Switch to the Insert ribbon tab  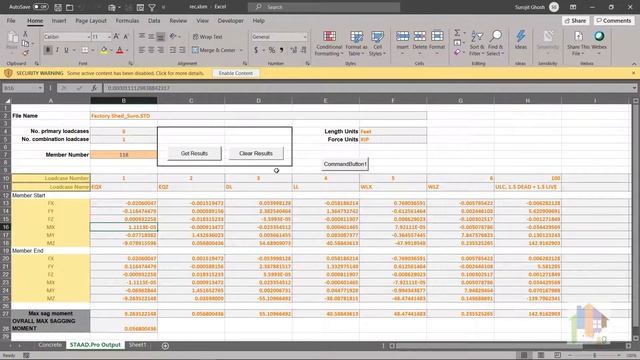click(59, 20)
